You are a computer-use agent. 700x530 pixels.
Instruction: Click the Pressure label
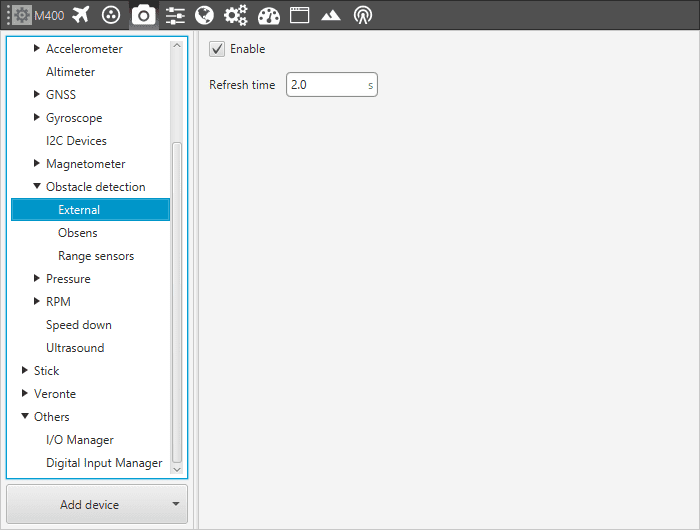pyautogui.click(x=68, y=279)
